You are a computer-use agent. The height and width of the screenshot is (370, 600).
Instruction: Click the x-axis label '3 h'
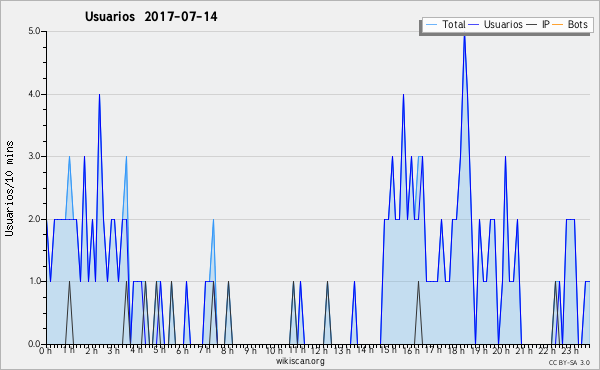tap(114, 351)
